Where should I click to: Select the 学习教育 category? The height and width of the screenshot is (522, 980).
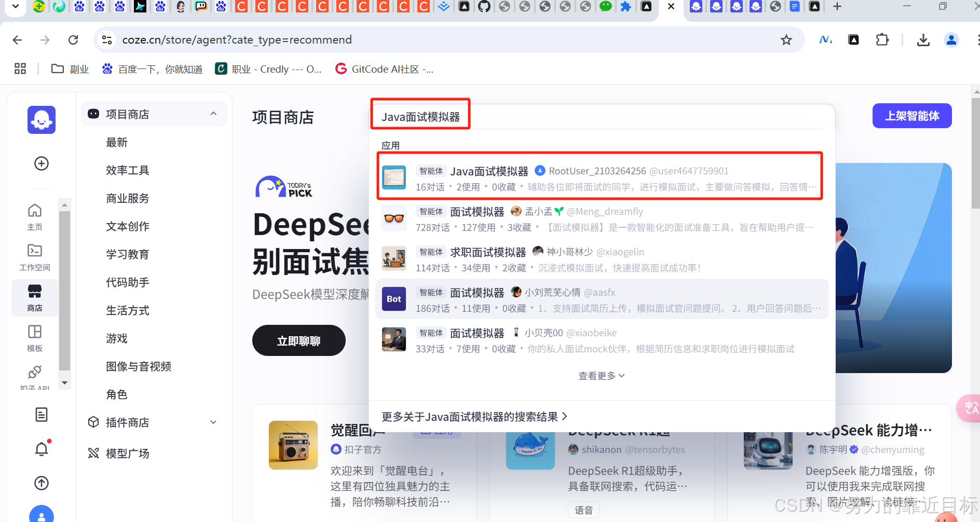point(128,254)
